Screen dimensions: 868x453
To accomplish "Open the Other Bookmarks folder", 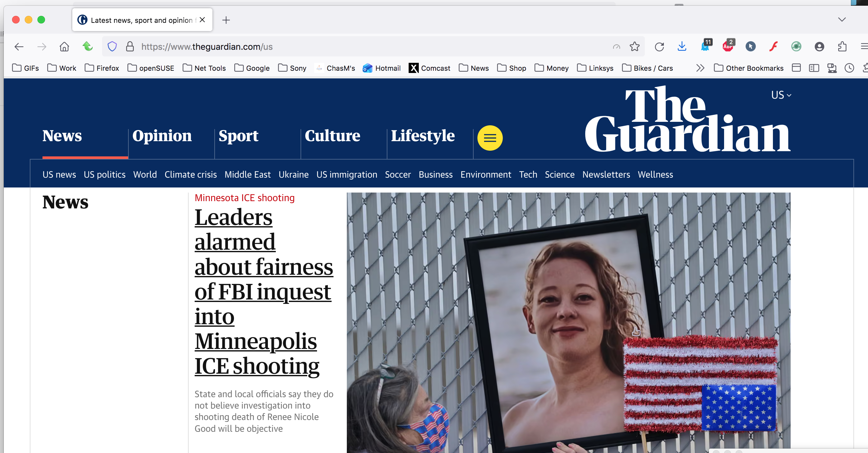I will (x=748, y=68).
